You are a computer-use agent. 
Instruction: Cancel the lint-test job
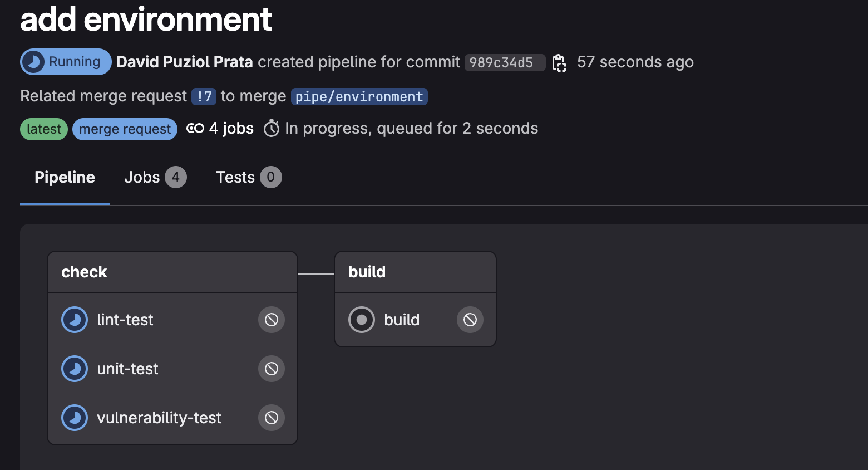point(271,320)
